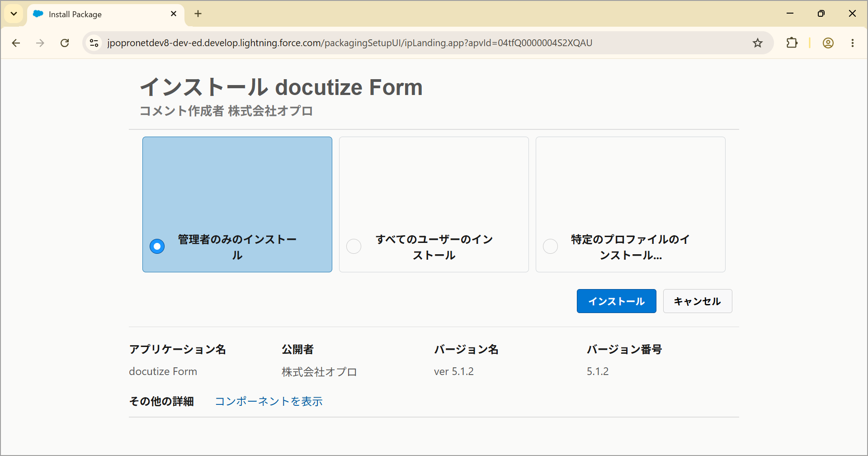Click the コメント作成者 株式会社オプロ subtitle
868x456 pixels.
click(226, 111)
